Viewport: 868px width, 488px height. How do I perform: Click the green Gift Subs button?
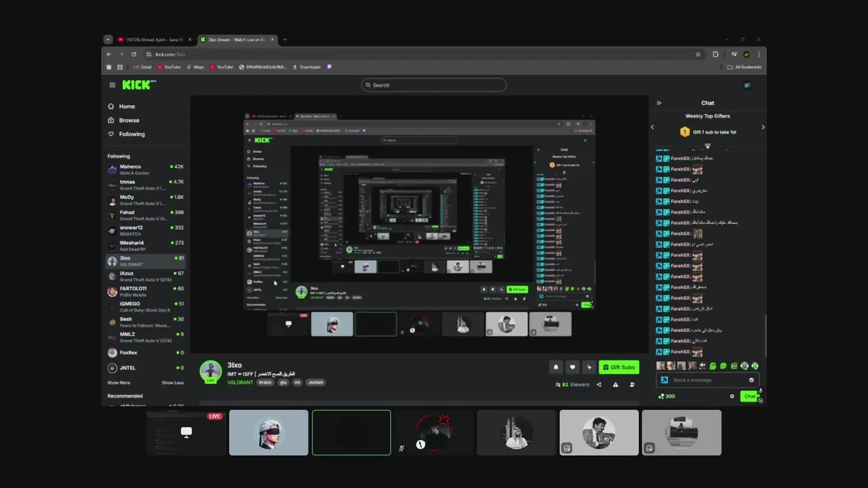[x=619, y=367]
